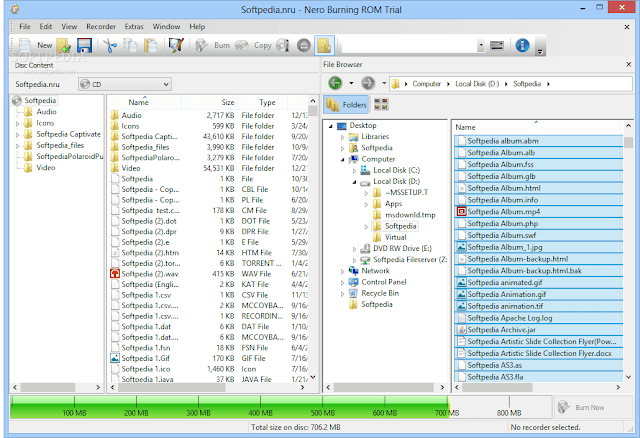Select the Virtual folder in tree
The height and width of the screenshot is (438, 640).
(395, 237)
